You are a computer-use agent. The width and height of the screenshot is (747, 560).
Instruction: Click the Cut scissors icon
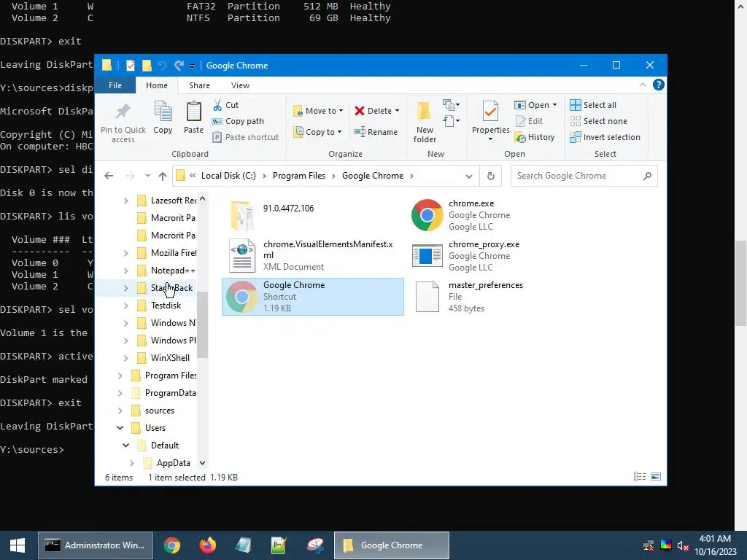217,105
